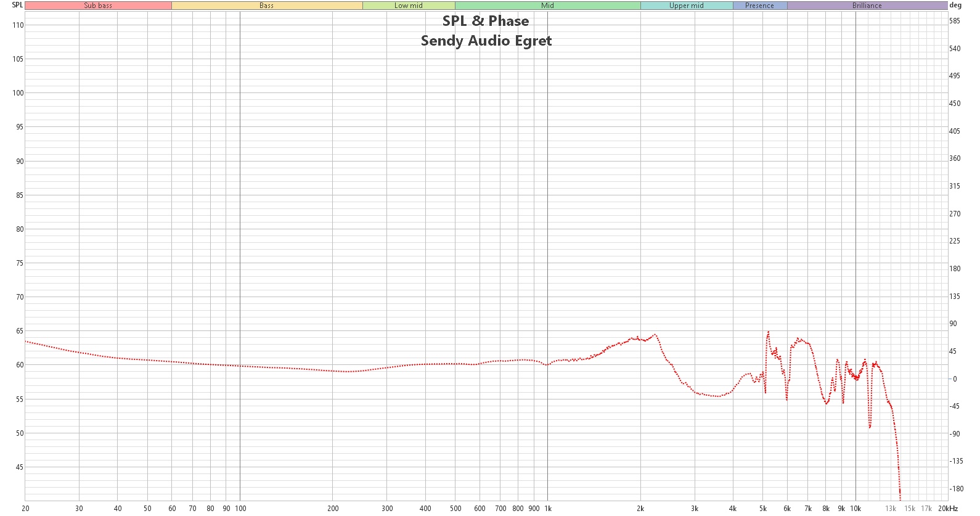Click the Bass frequency band label
The width and height of the screenshot is (980, 516).
(267, 6)
